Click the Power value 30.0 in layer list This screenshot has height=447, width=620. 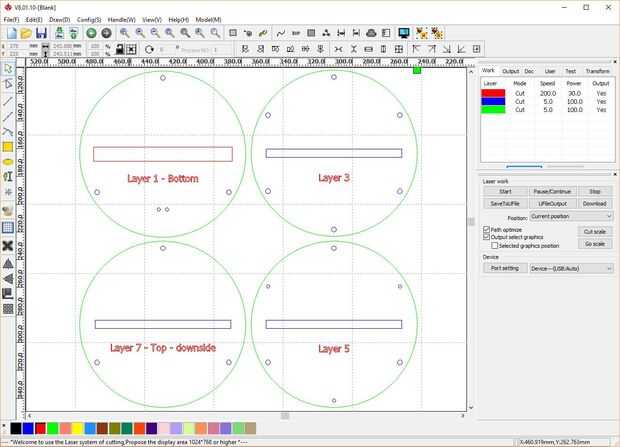(x=574, y=93)
